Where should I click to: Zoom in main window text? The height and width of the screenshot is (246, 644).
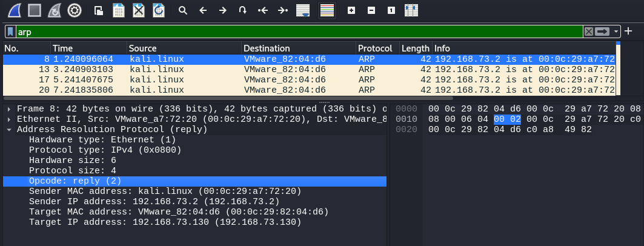[x=351, y=10]
